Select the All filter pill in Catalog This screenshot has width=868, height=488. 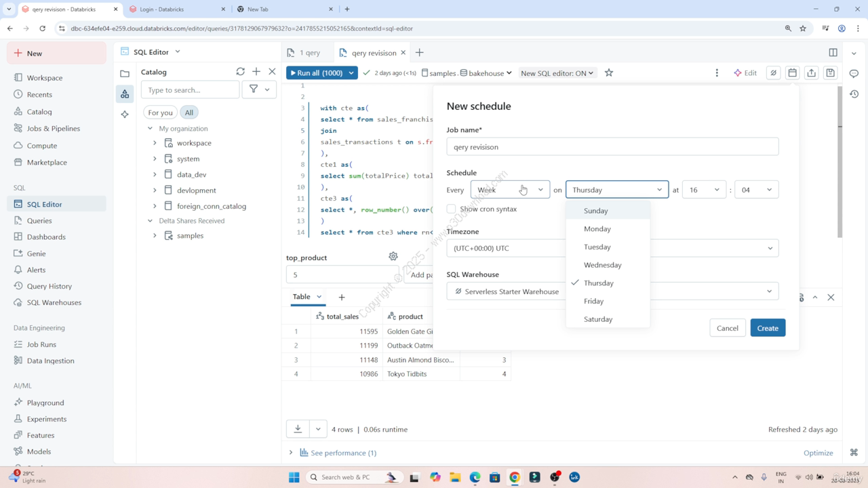(189, 113)
